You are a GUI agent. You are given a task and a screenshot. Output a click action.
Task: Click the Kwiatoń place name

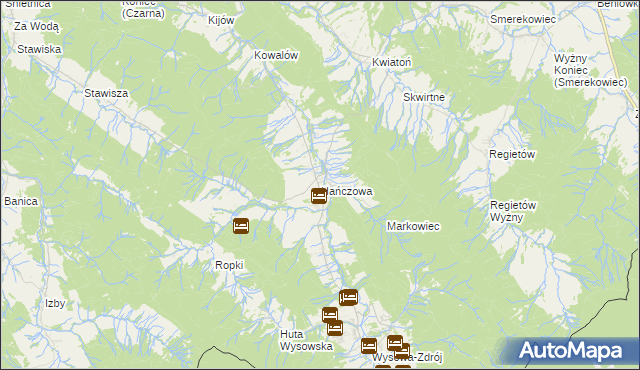[x=391, y=62]
